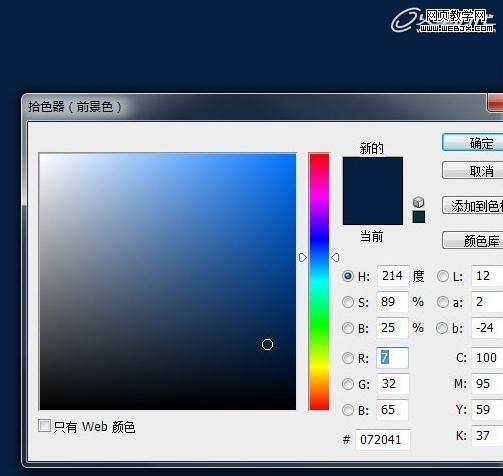
Task: Open the 颜色库 color libraries button
Action: [x=473, y=240]
